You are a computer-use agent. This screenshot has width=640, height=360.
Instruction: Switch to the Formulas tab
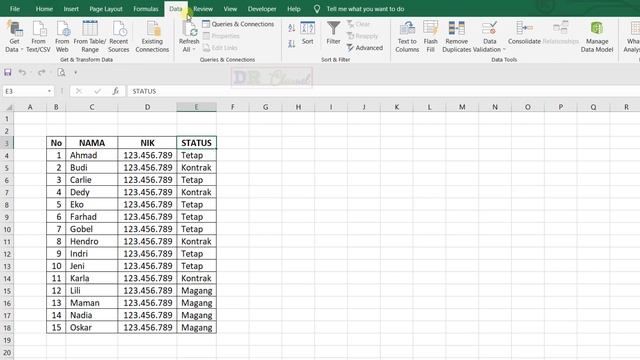(x=146, y=9)
